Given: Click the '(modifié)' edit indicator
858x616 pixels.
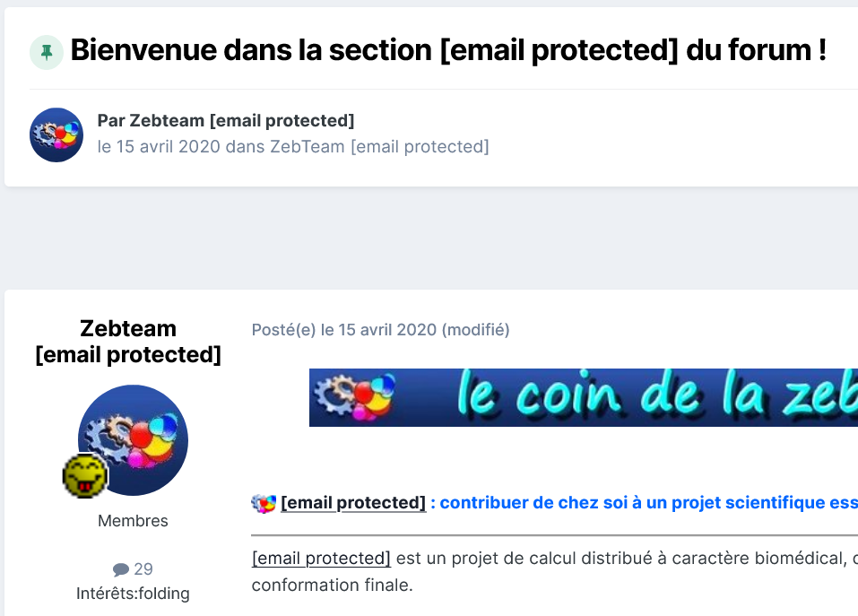Looking at the screenshot, I should point(475,330).
